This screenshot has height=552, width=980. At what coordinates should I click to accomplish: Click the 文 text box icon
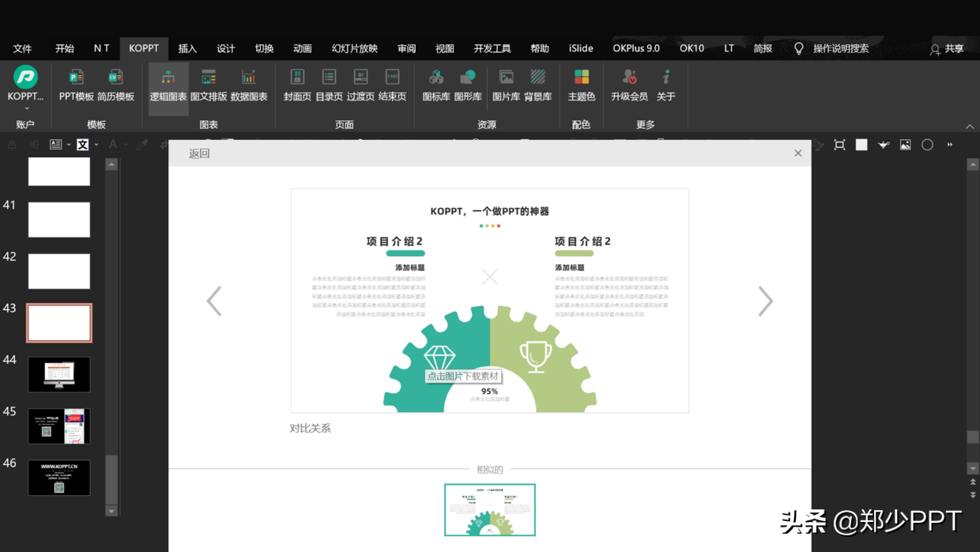click(x=82, y=145)
